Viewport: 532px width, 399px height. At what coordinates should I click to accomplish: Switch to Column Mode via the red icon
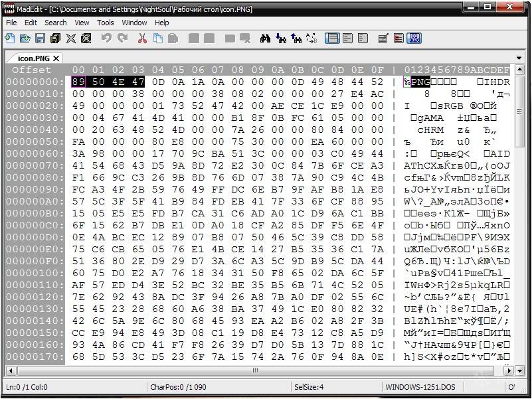399,39
